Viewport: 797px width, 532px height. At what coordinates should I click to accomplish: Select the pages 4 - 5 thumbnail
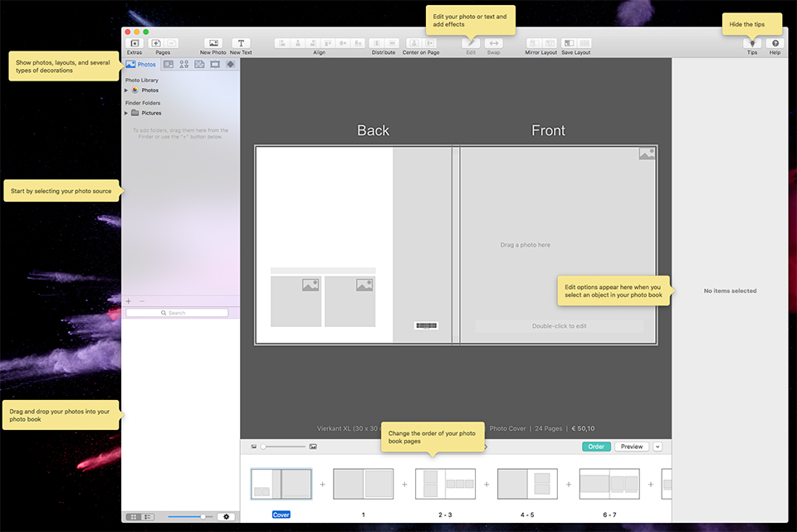tap(528, 484)
